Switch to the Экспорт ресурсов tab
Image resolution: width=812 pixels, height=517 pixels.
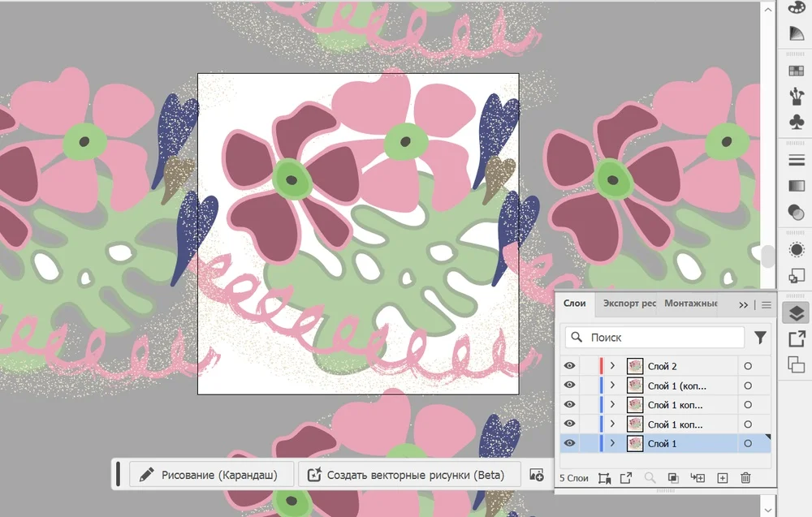coord(628,304)
